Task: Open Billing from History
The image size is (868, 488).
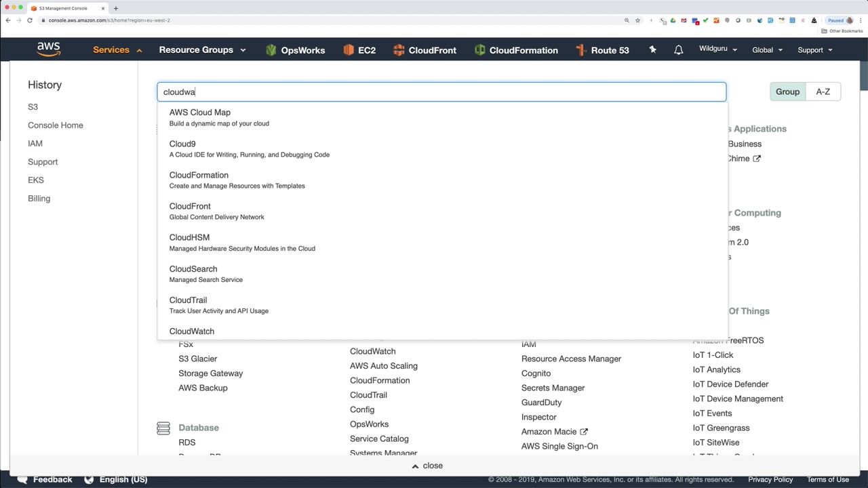Action: tap(39, 199)
